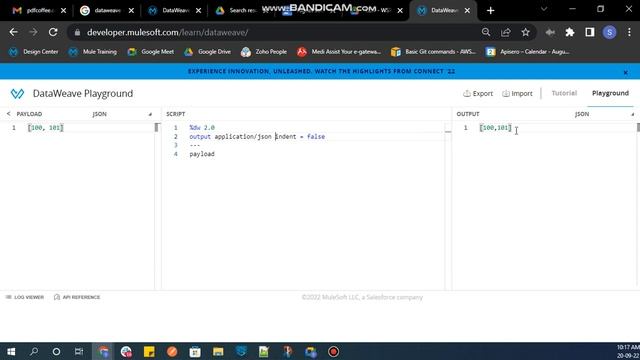Open the Zoho People bookmark
Screen dimensions: 640x360
[264, 52]
